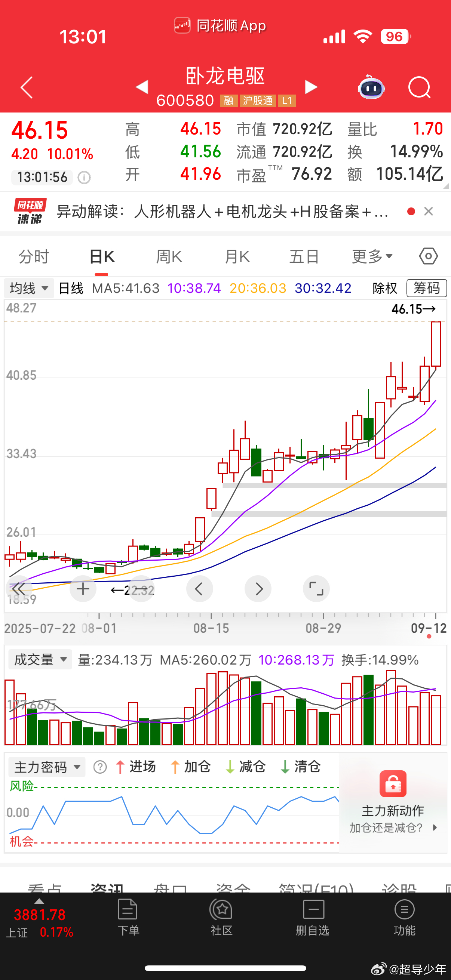Tap the stock name 卧龙电驱
This screenshot has height=980, width=451.
225,76
